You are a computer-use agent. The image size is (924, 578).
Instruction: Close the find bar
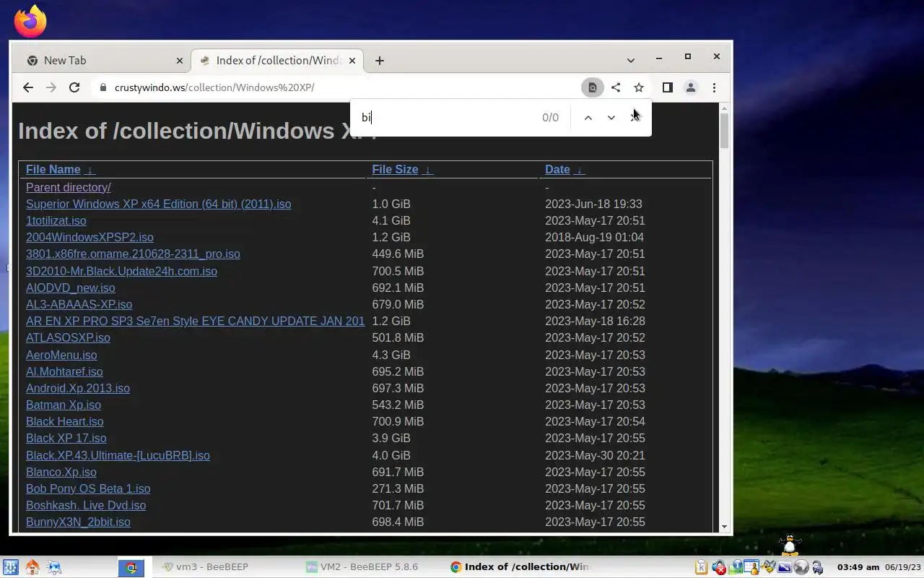[635, 118]
